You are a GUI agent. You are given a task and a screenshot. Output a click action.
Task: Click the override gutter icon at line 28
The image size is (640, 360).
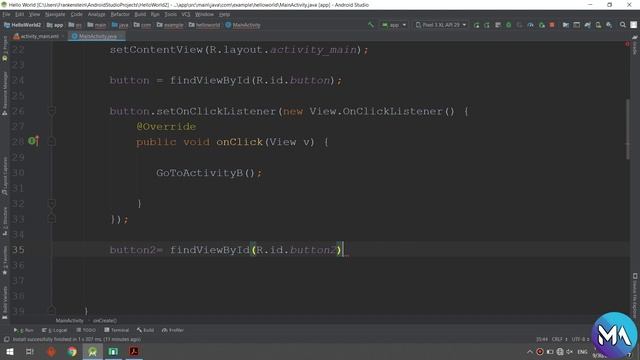[33, 141]
